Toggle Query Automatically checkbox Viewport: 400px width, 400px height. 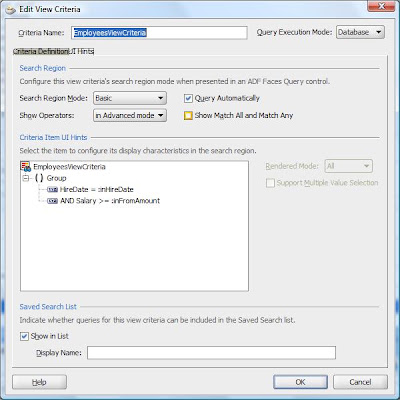(188, 98)
